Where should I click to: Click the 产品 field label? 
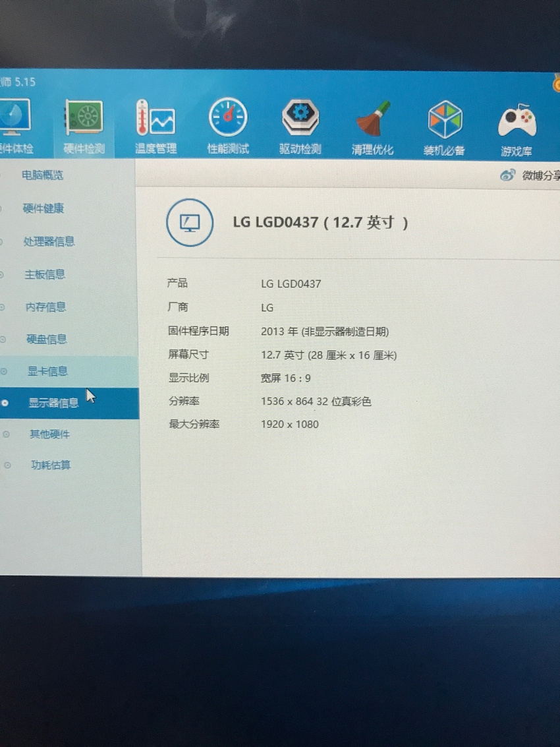coord(177,283)
